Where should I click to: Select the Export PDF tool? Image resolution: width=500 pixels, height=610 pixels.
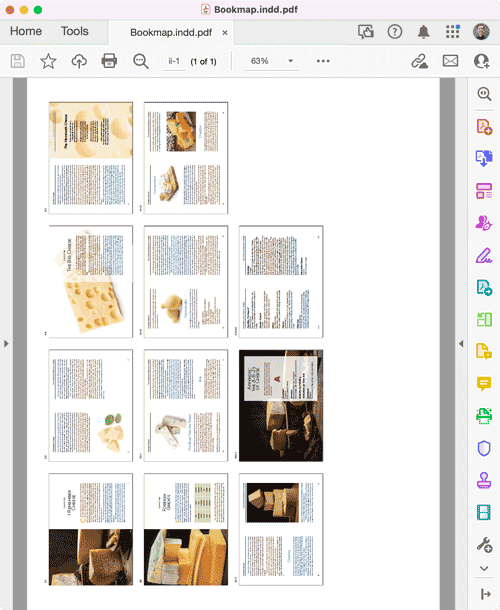point(484,159)
